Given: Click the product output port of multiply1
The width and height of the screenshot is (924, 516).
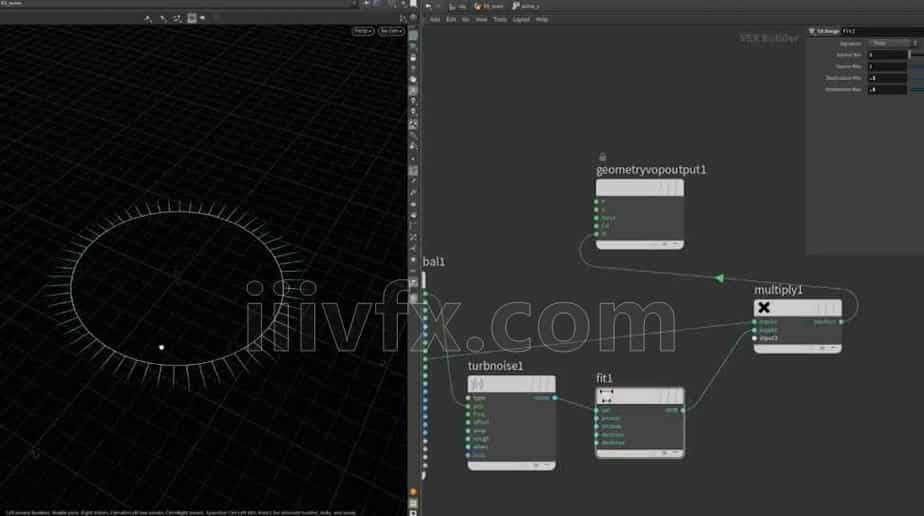Looking at the screenshot, I should pos(841,322).
